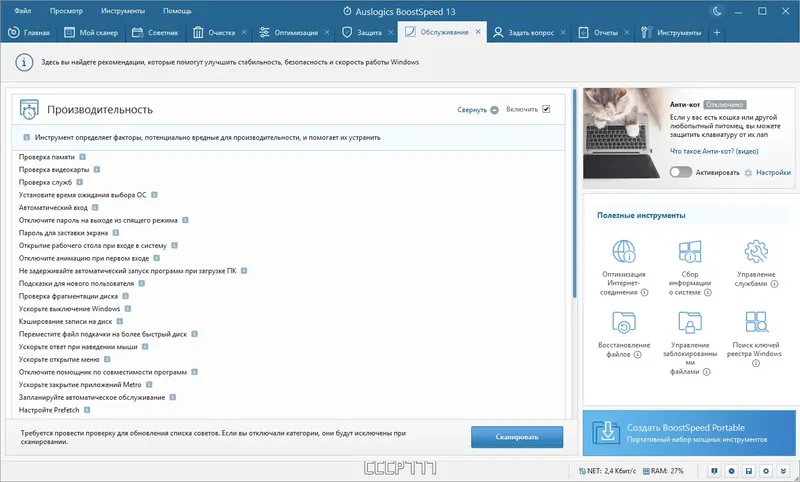The height and width of the screenshot is (482, 800).
Task: Open Управление службами tool
Action: [756, 264]
